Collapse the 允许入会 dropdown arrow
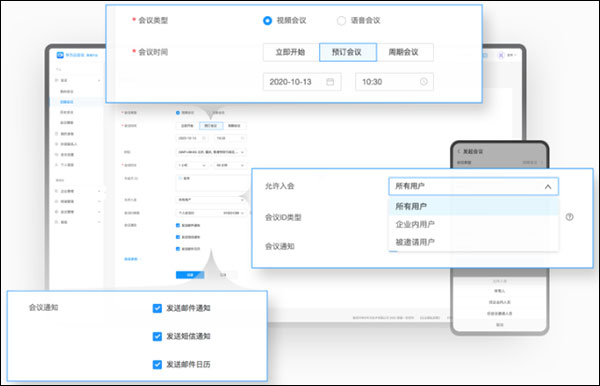 548,187
